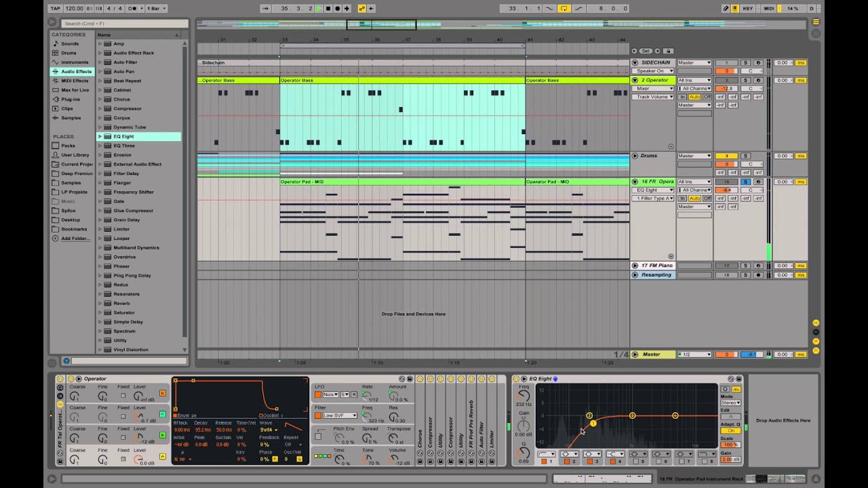
Task: Toggle Adapt. Q On in EQ Eight
Action: [x=730, y=431]
